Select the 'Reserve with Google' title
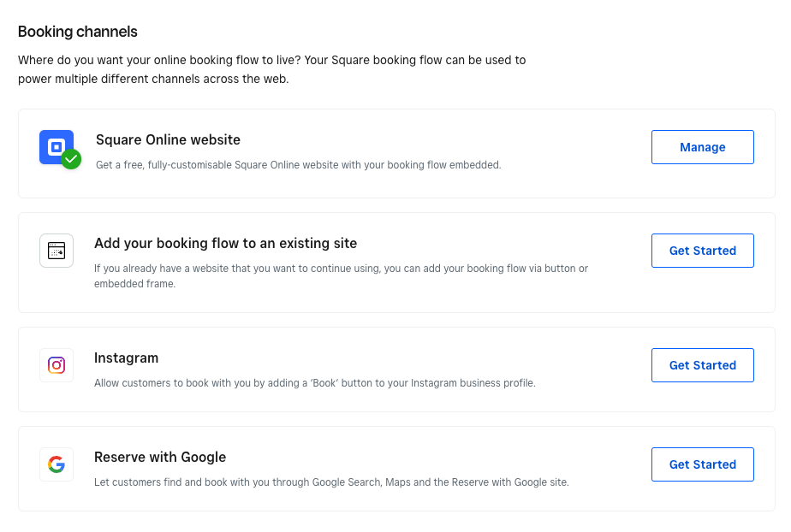The width and height of the screenshot is (791, 532). pos(159,457)
